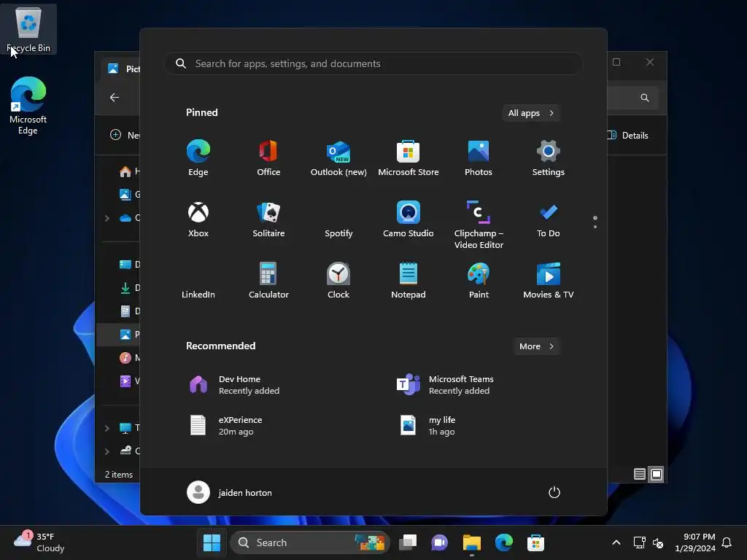Launch the Xbox app
The image size is (747, 560).
pos(198,219)
